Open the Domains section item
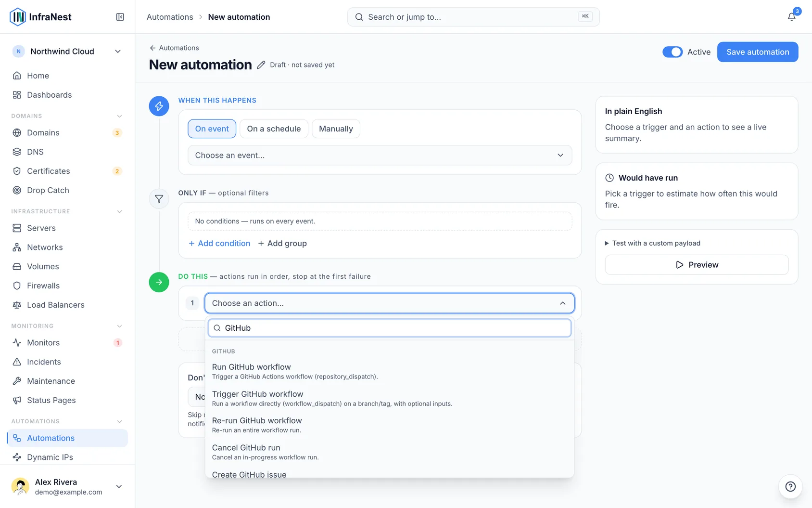Screen dimensions: 812x508 (67, 132)
